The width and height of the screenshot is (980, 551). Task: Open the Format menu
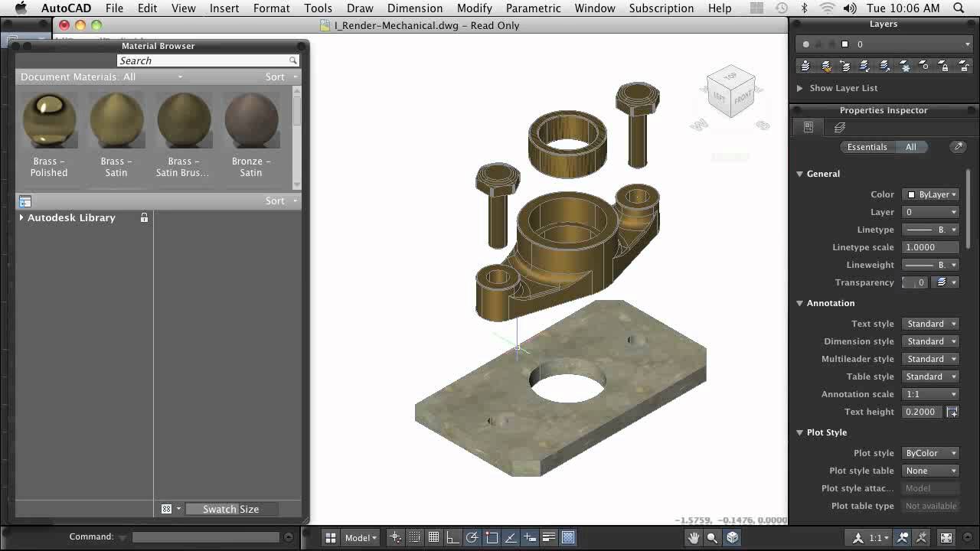[272, 8]
